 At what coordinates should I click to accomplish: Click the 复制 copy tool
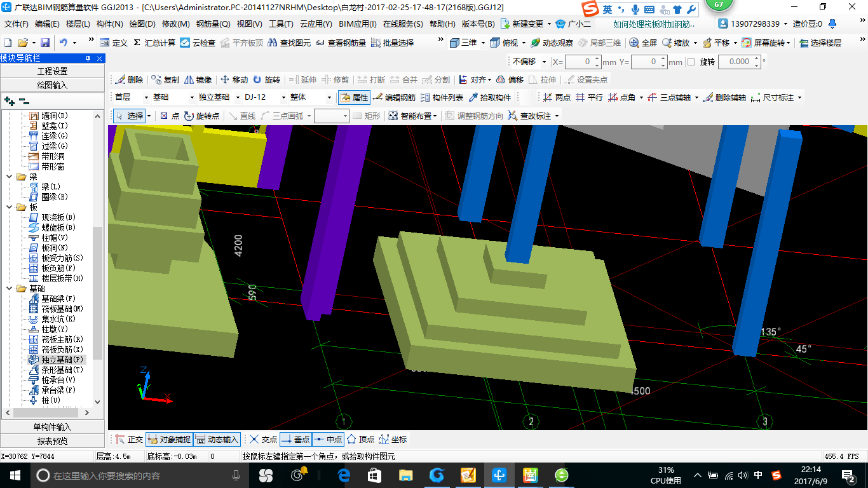[165, 79]
